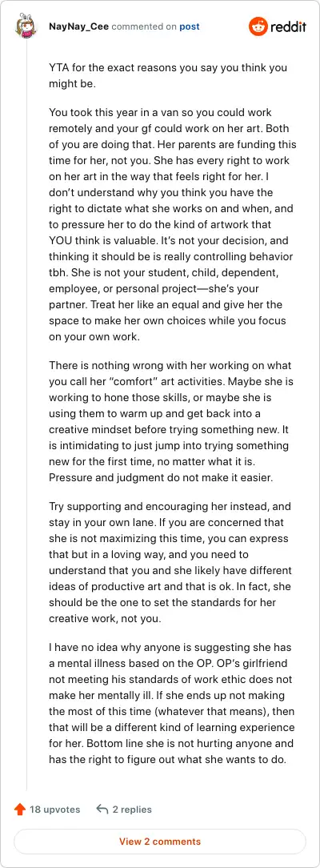Image resolution: width=320 pixels, height=868 pixels.
Task: Click the 'View 2 comments' button
Action: click(x=160, y=842)
